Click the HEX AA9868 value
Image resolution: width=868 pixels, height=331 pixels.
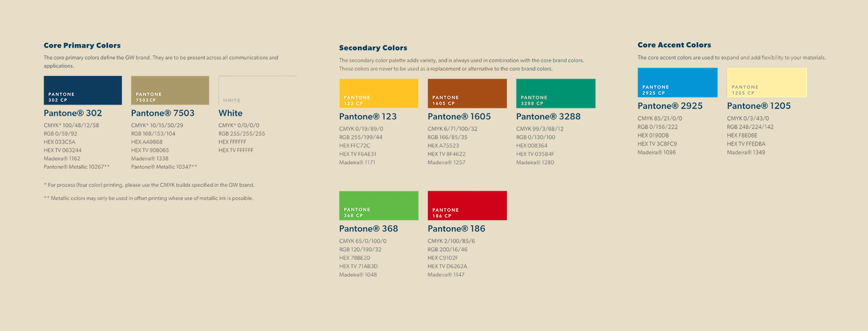point(147,142)
